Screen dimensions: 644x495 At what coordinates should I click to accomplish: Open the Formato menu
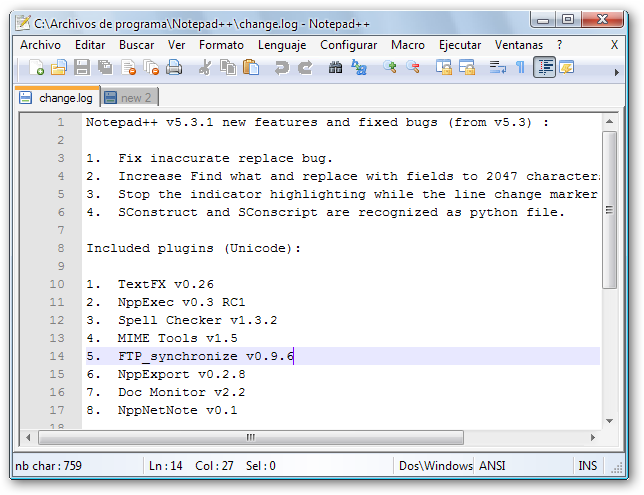point(221,45)
